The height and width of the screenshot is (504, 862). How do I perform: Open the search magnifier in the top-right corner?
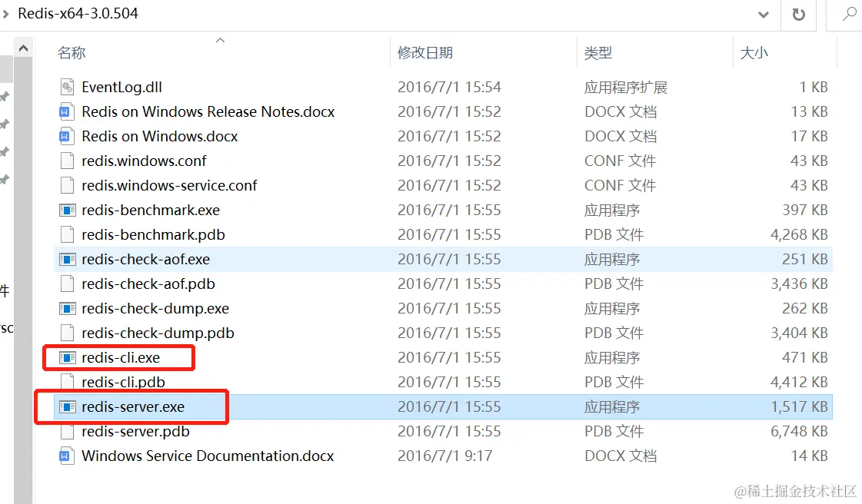[848, 15]
